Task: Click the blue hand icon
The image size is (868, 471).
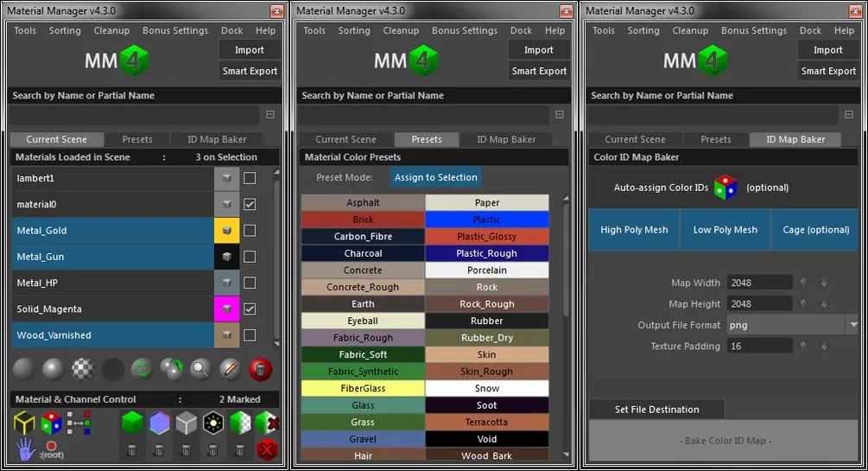Action: 24,449
